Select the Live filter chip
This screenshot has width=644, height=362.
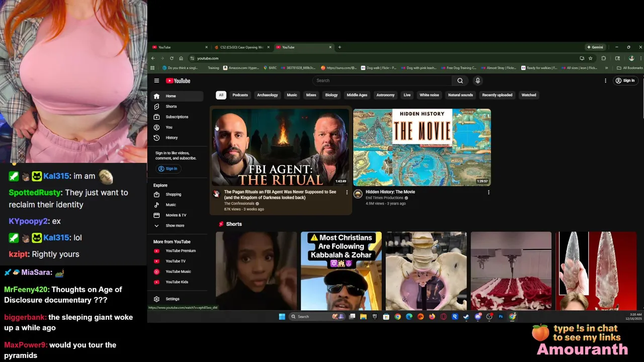pos(407,95)
